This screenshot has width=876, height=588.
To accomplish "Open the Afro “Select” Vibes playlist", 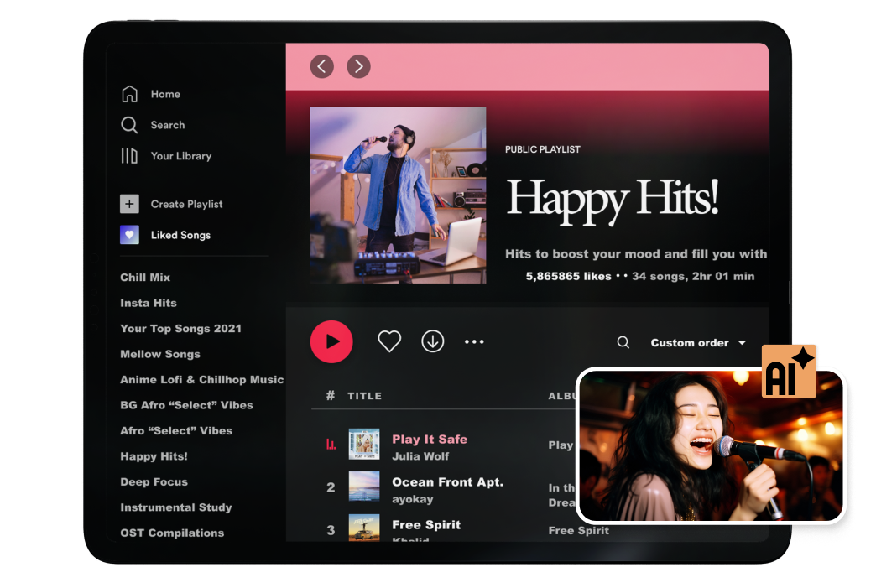I will point(176,431).
